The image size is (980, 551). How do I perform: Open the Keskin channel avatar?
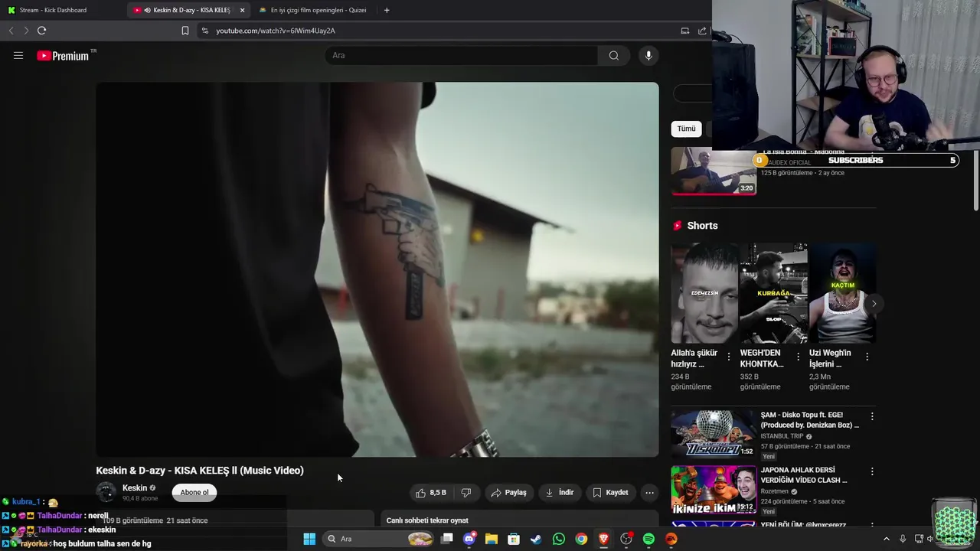point(106,492)
